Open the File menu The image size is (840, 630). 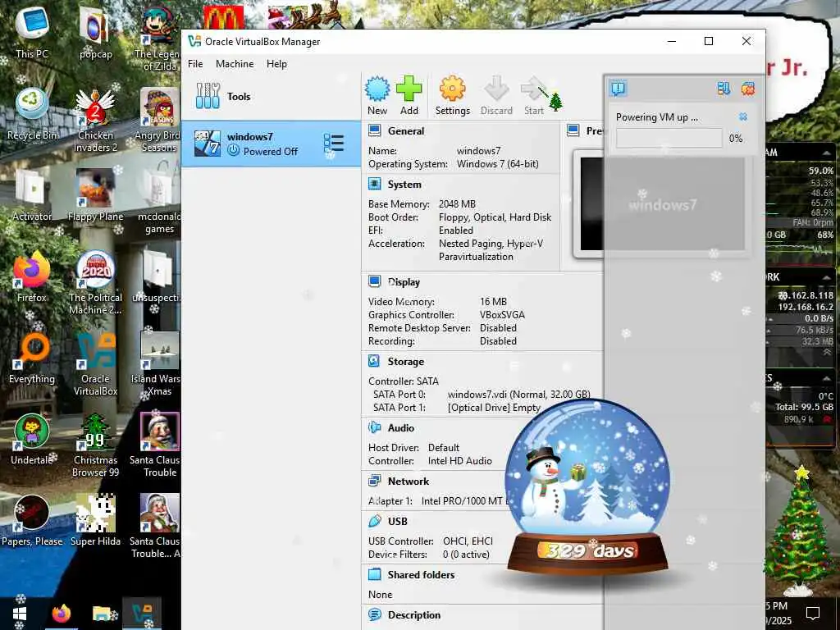pos(195,64)
